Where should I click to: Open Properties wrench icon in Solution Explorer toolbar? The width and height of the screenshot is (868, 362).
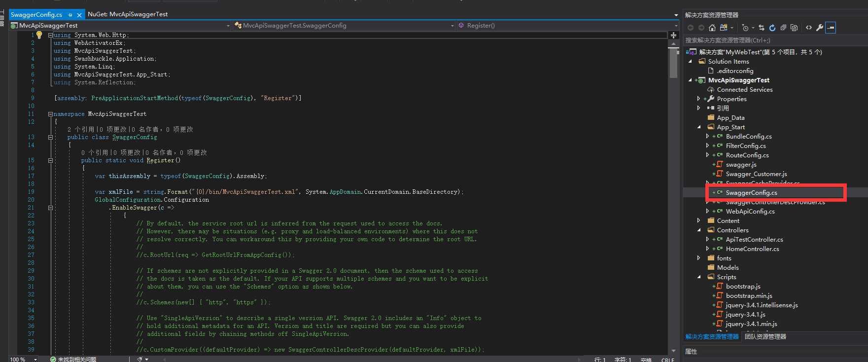tap(820, 28)
